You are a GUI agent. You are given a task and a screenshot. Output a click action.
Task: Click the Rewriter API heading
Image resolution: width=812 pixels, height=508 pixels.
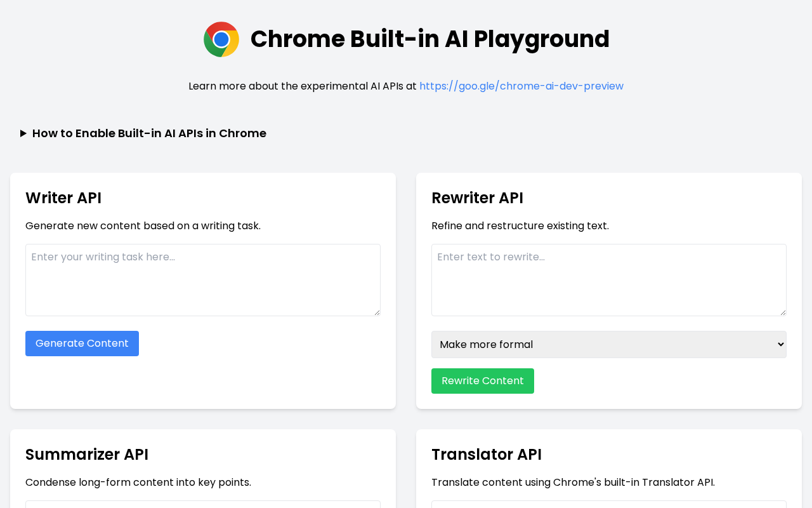click(x=477, y=198)
